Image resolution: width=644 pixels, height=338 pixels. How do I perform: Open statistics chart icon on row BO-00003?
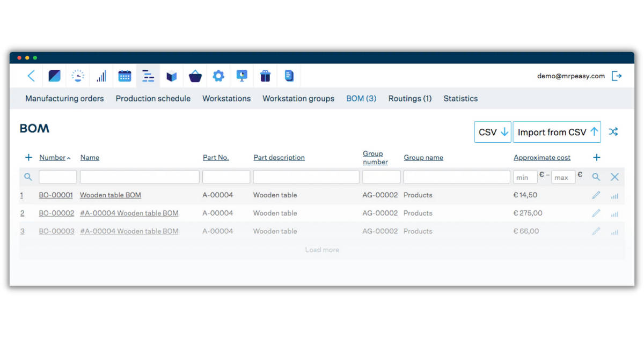614,231
